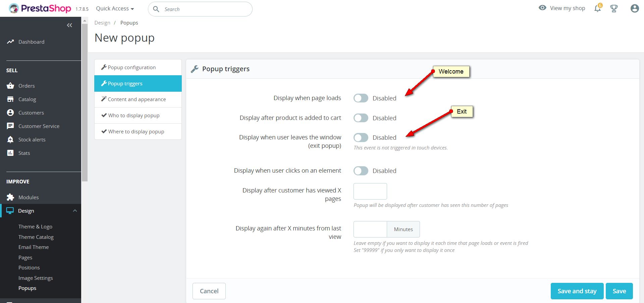The height and width of the screenshot is (303, 644).
Task: Click the sidebar vertical scrollbar
Action: (x=85, y=101)
